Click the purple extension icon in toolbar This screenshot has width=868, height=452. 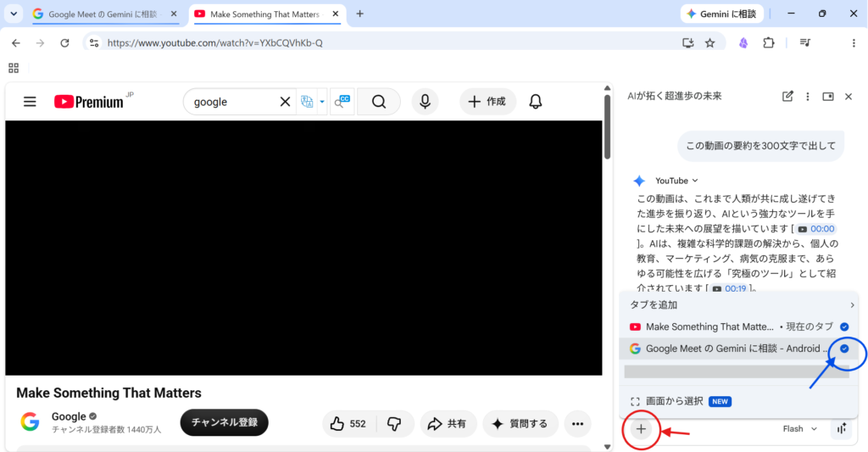pos(743,42)
